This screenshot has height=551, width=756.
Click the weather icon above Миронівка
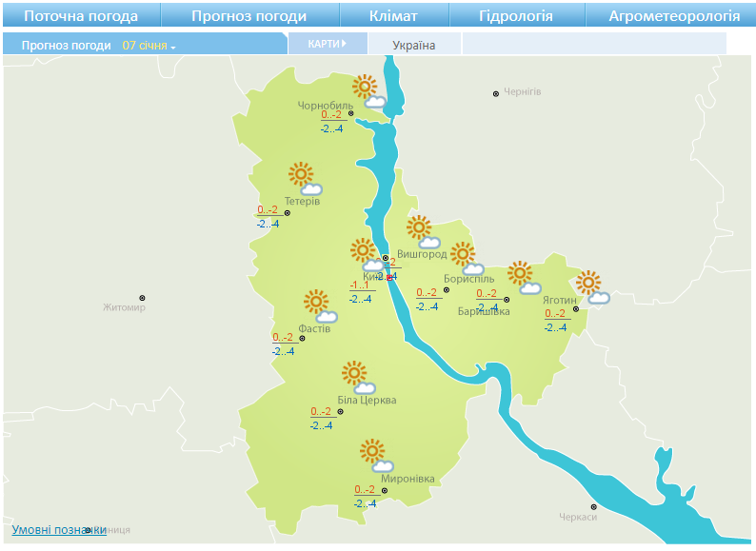376,456
